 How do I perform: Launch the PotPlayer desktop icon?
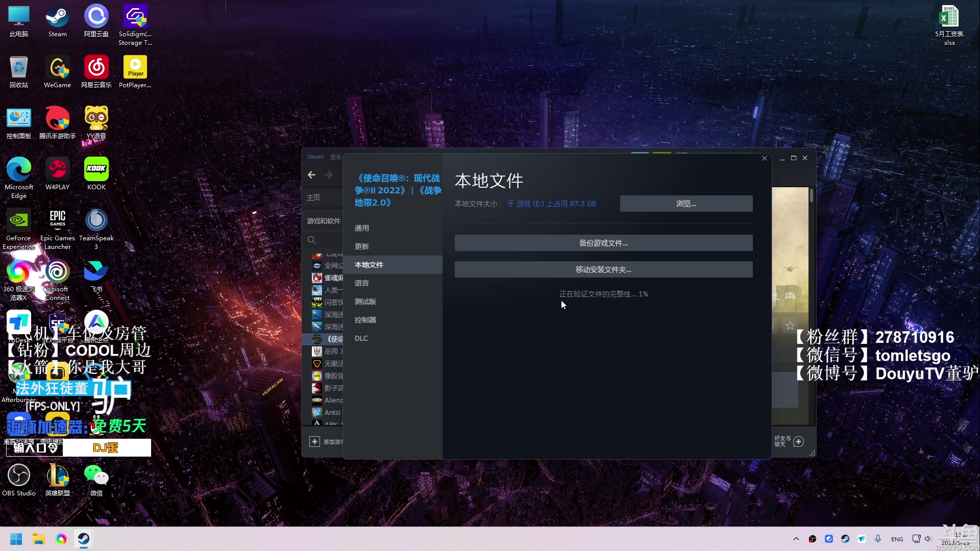click(135, 72)
